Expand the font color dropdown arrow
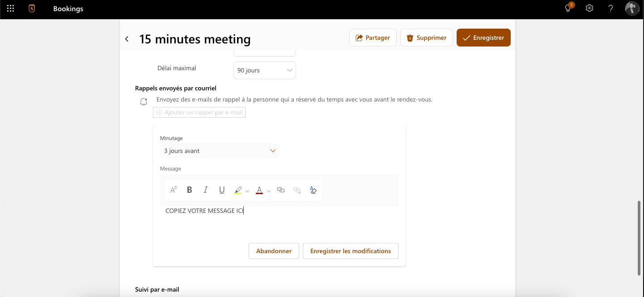This screenshot has height=297, width=644. (269, 191)
